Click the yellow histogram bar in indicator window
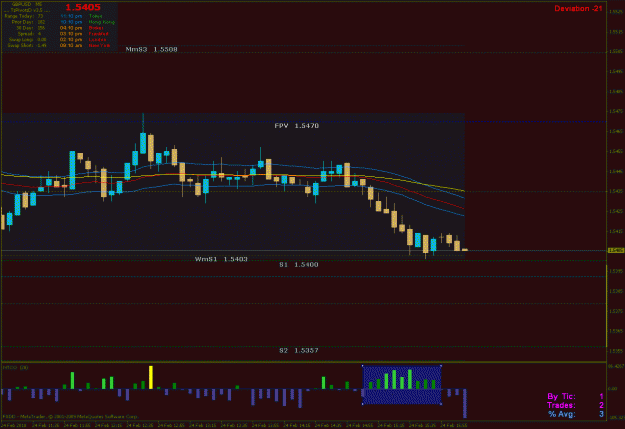Viewport: 625px width, 429px height. pyautogui.click(x=151, y=377)
